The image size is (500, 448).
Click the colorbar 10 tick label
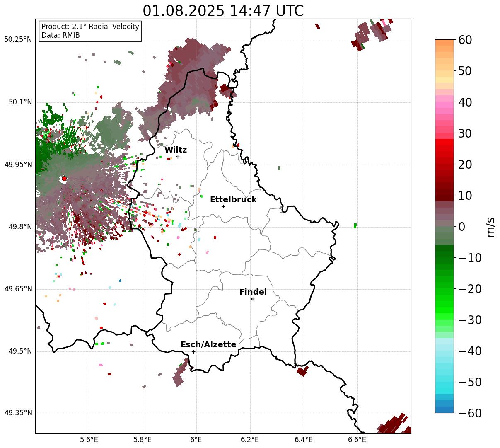pos(465,196)
